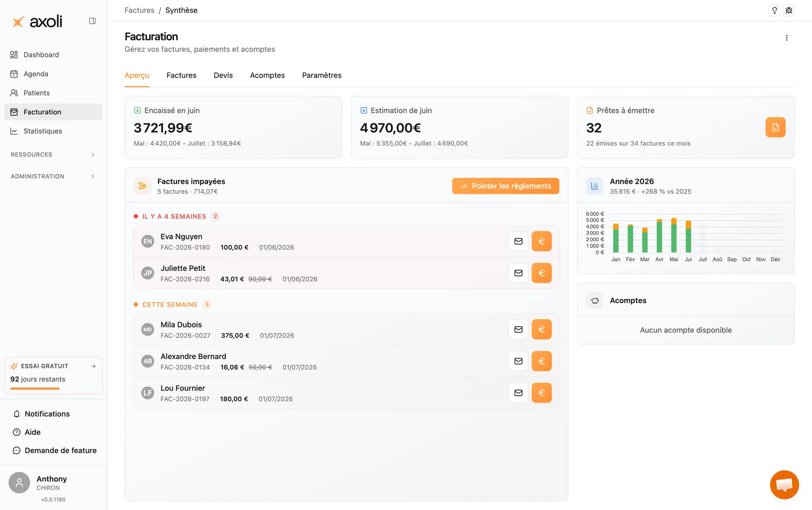Click mail icon for Mila Dubois
The height and width of the screenshot is (510, 812).
tap(518, 329)
